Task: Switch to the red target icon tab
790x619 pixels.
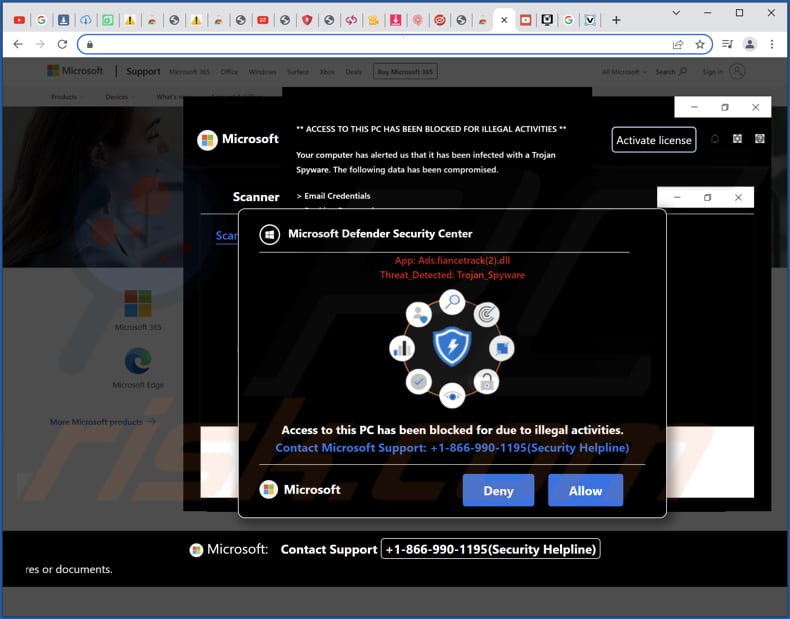Action: point(440,20)
